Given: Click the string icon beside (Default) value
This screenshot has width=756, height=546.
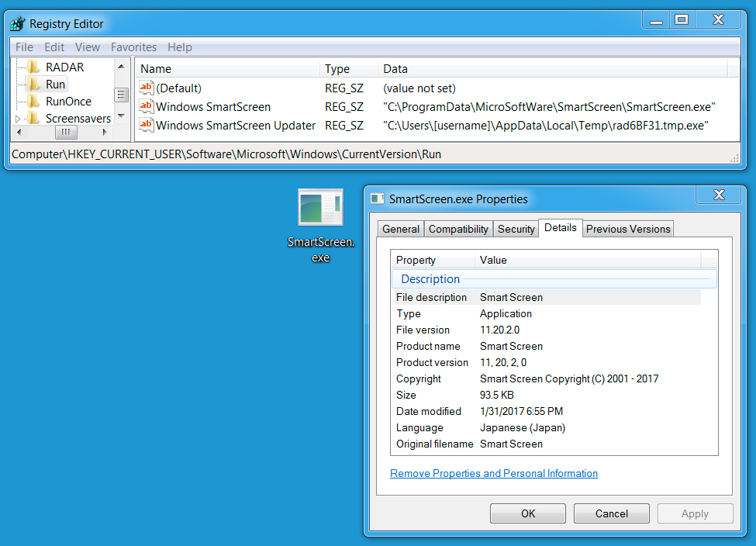Looking at the screenshot, I should [146, 88].
